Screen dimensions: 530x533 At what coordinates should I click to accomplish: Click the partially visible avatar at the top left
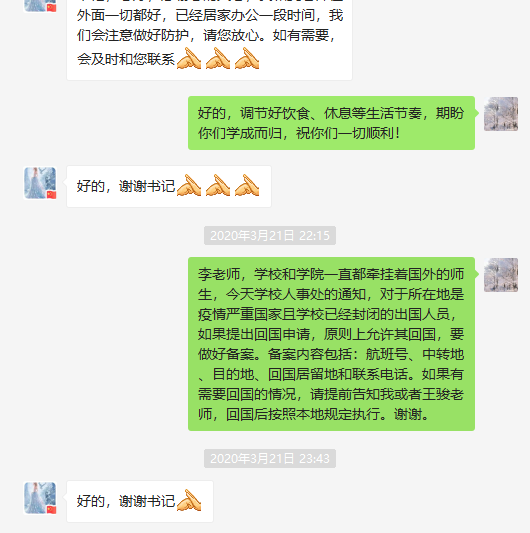40,6
